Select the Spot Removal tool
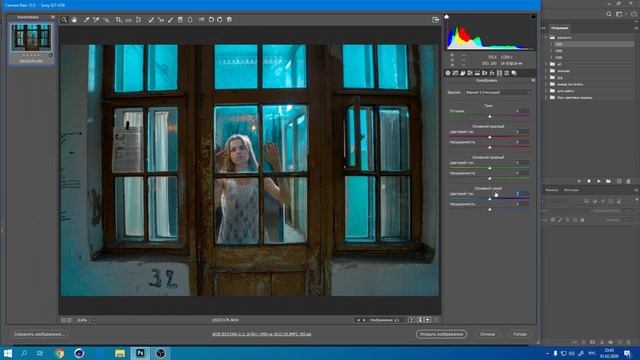This screenshot has height=360, width=640. tap(151, 20)
